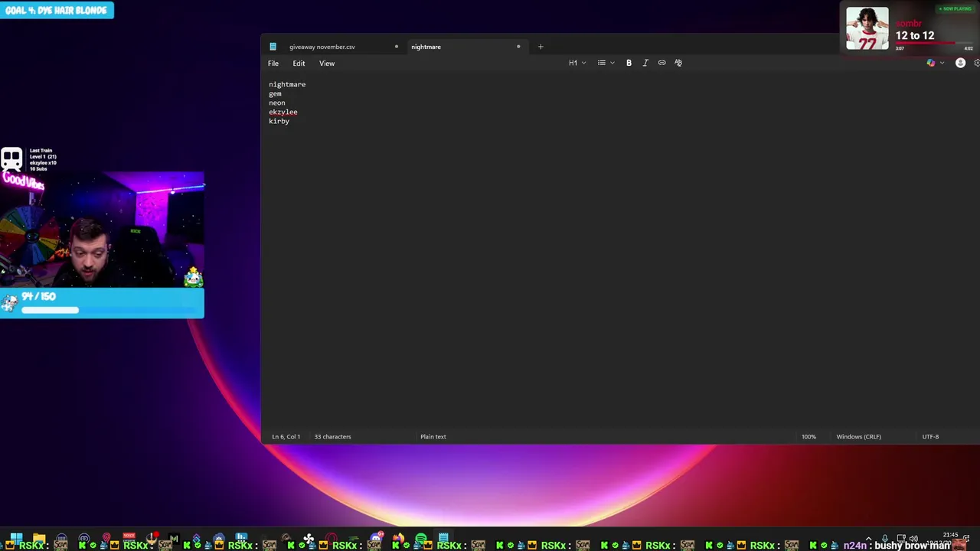The image size is (980, 551).
Task: Open the Notepad Edit menu
Action: point(299,64)
